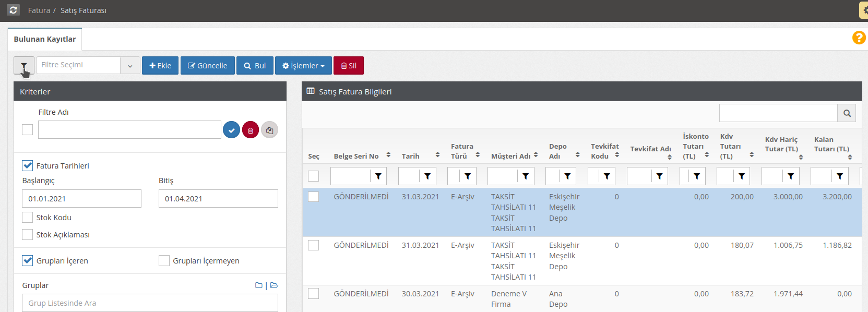Click the search magnifier in table header
The image size is (868, 312).
(847, 113)
